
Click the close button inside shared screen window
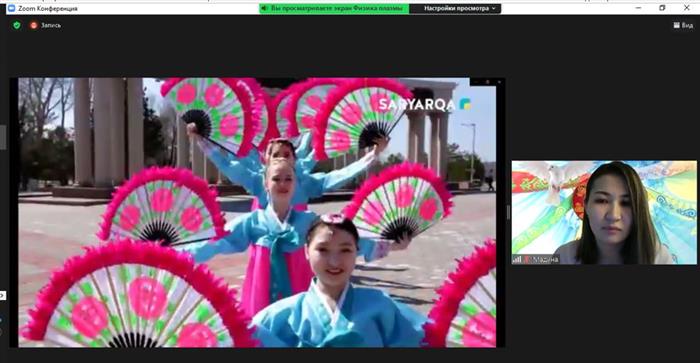[499, 82]
